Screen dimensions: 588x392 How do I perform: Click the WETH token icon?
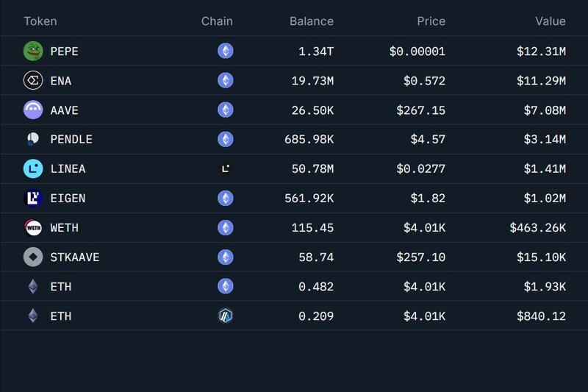[x=33, y=228]
